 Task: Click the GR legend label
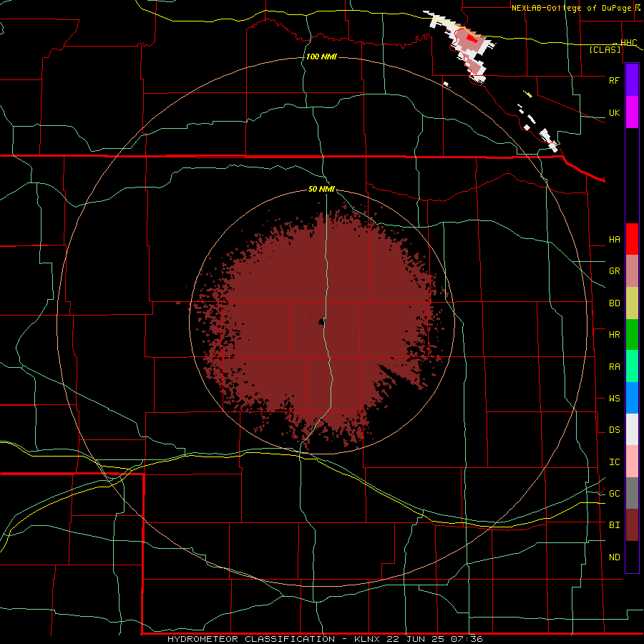614,271
